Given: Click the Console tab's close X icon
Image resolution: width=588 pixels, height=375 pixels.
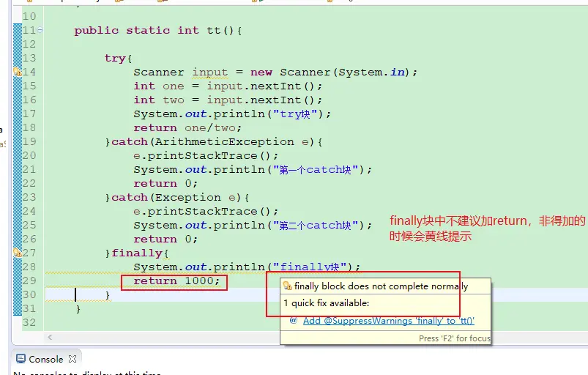Looking at the screenshot, I should click(x=72, y=359).
